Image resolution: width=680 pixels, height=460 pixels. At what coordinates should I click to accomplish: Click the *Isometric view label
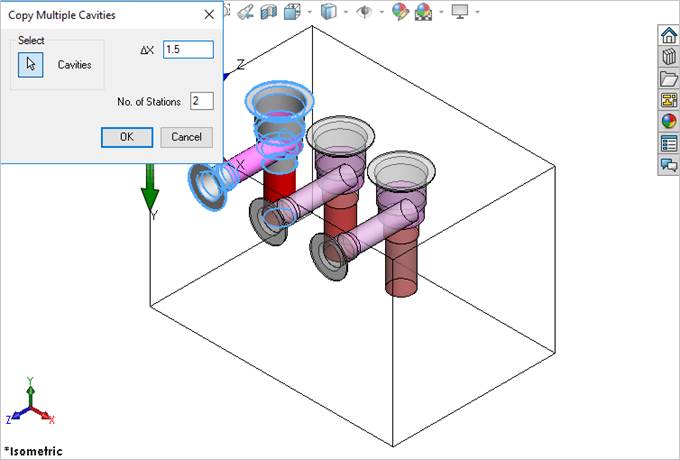click(x=33, y=451)
